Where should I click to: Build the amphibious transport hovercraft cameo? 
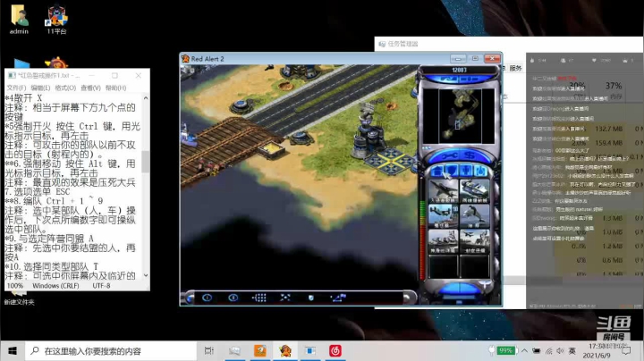[474, 190]
